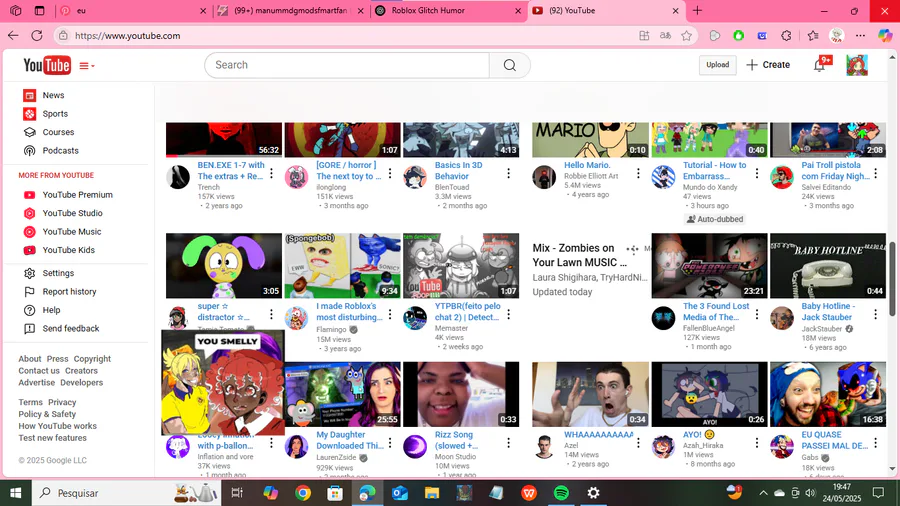Click the Upload button
Screen dimensions: 900x506
[x=717, y=65]
